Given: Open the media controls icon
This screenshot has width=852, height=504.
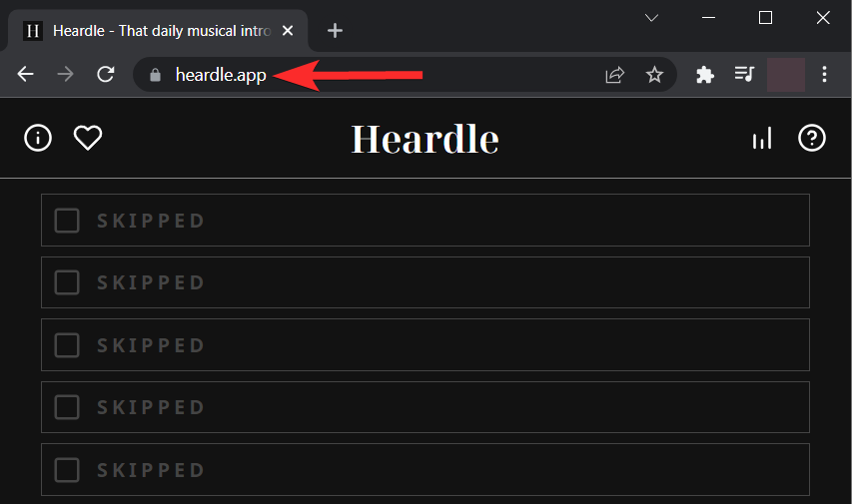Looking at the screenshot, I should click(743, 75).
